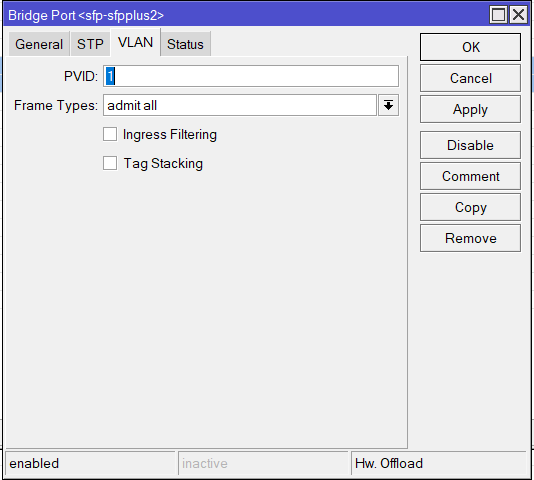Open the Status tab
Screen dimensions: 534x480
[x=185, y=44]
